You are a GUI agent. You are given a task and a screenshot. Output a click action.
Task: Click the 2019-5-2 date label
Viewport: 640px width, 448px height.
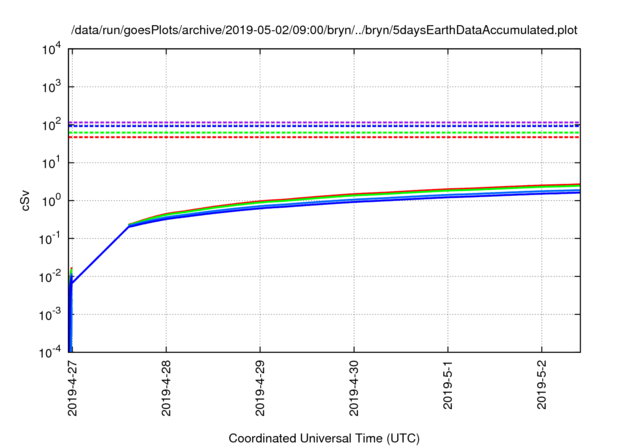[542, 385]
